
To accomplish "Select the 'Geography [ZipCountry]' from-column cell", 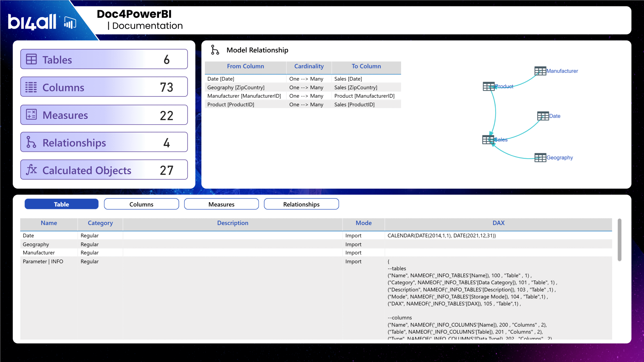I will [x=246, y=87].
